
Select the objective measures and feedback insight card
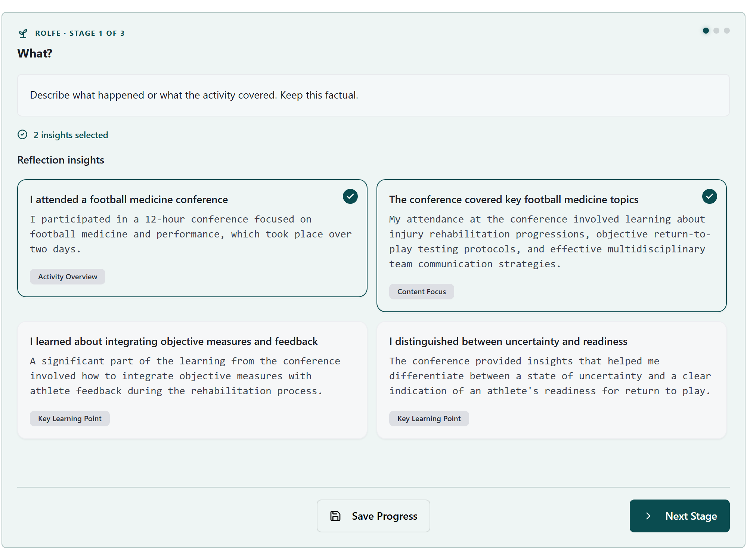pos(192,380)
